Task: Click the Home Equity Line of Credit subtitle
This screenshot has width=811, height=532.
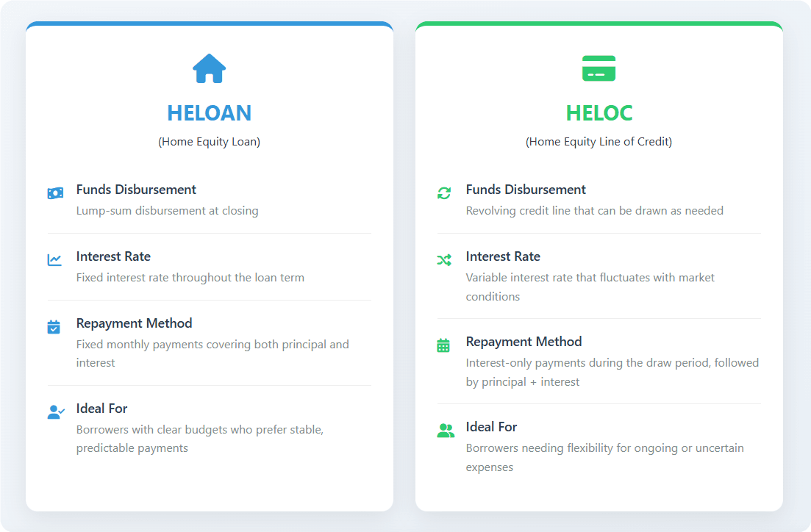Action: click(599, 142)
